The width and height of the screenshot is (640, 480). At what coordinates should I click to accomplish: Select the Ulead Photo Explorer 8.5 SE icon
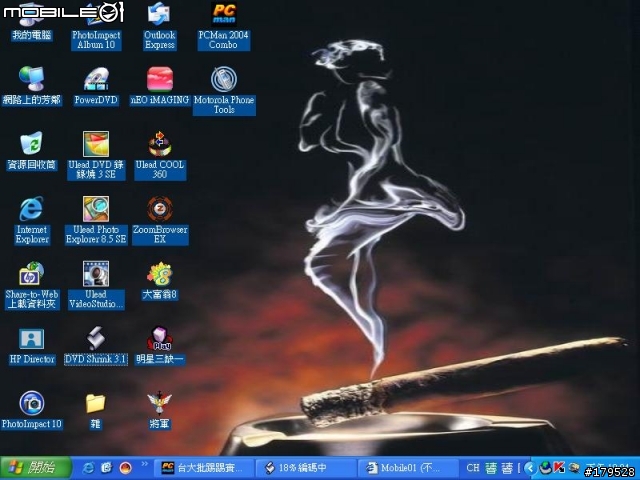pyautogui.click(x=96, y=221)
